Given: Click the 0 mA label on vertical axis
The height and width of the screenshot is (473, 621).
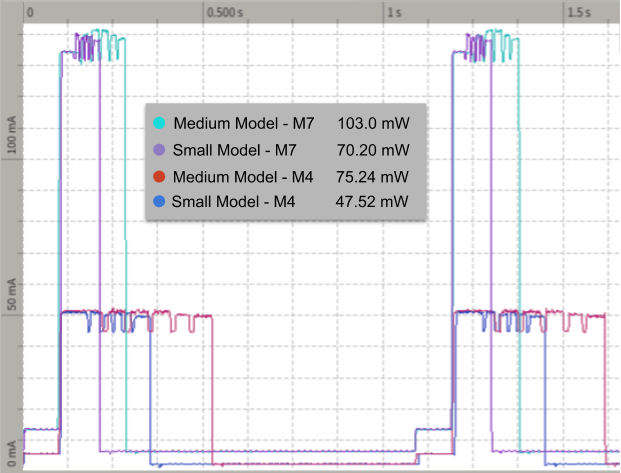Looking at the screenshot, I should tap(11, 451).
